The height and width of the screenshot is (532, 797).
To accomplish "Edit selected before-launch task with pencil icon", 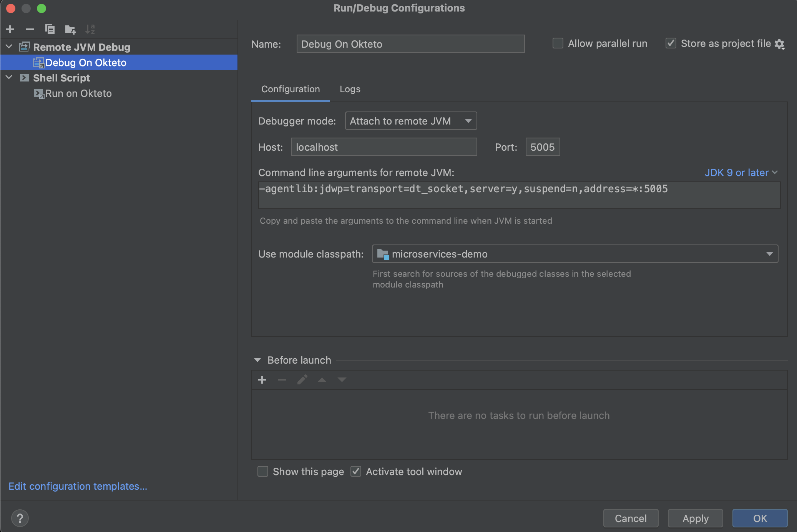I will [302, 379].
